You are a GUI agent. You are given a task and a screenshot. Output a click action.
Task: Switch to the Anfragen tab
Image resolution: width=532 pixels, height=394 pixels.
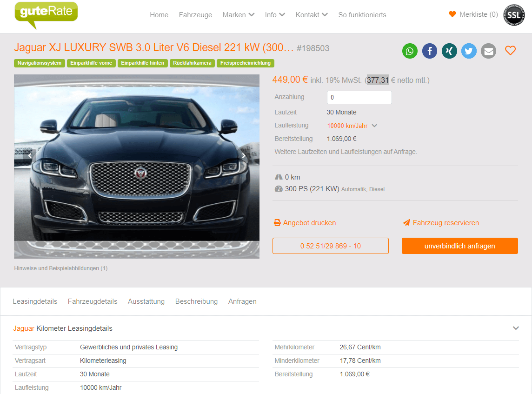(242, 301)
